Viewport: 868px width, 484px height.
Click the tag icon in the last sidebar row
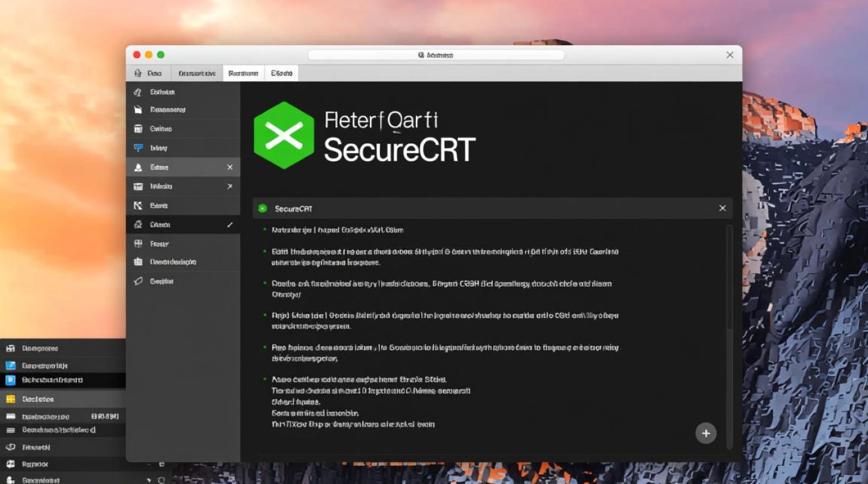[138, 281]
